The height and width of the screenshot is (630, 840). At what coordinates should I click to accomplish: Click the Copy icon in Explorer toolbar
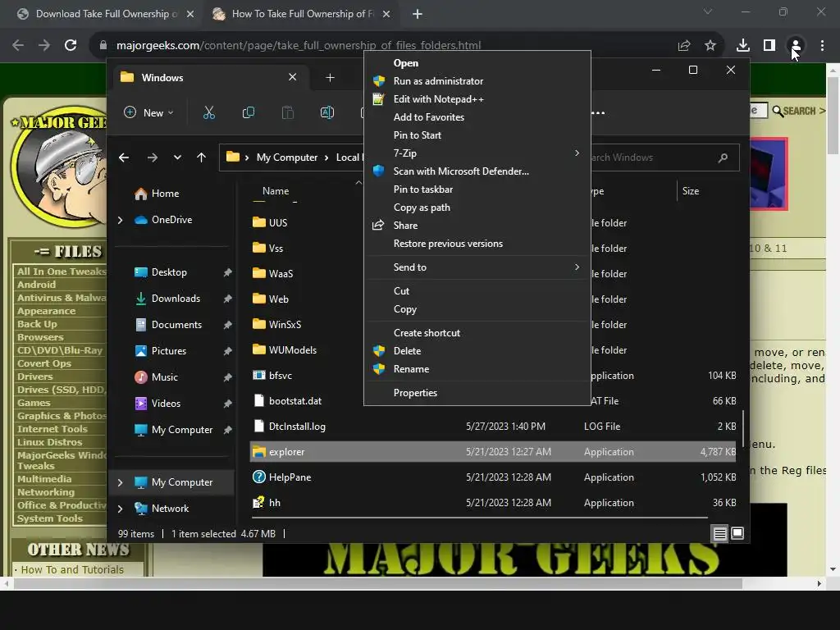click(248, 112)
